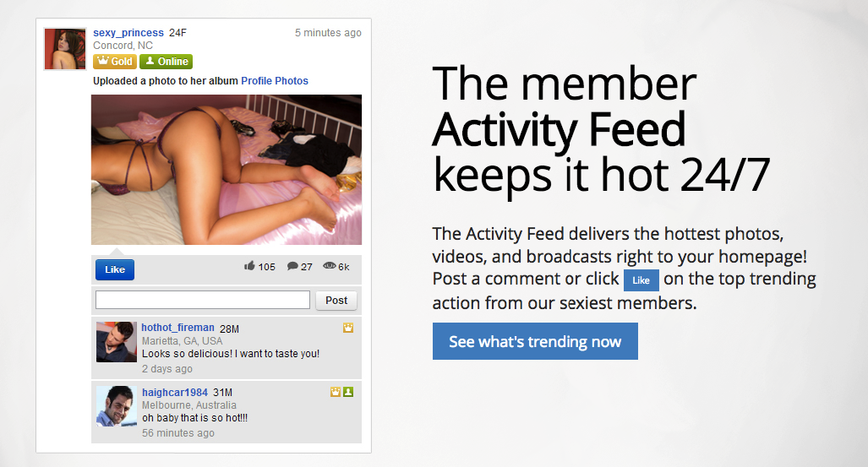Viewport: 868px width, 467px height.
Task: Click the small Like button in description text
Action: point(641,280)
